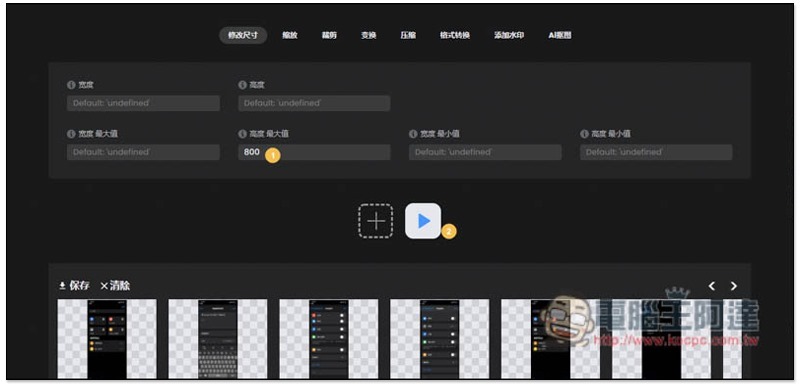
Task: Click the blue play run button
Action: point(423,221)
